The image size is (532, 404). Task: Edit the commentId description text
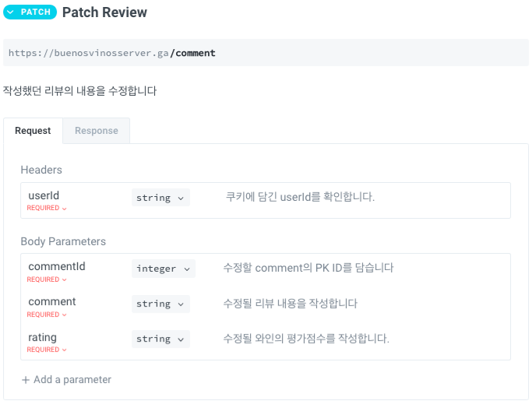(x=308, y=268)
